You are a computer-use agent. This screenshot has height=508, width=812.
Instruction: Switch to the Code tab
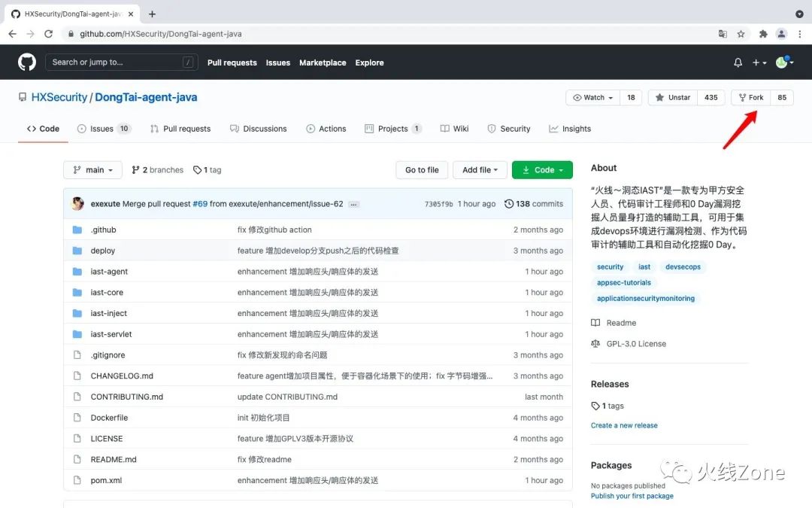pyautogui.click(x=43, y=129)
